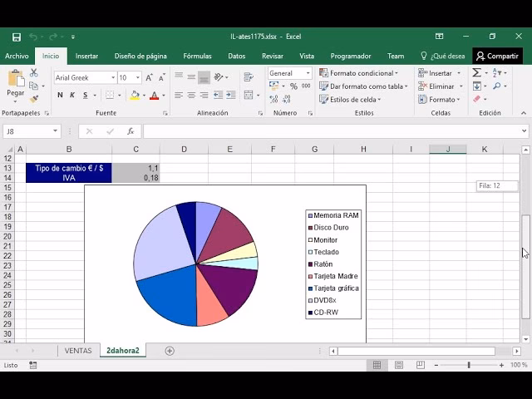
Task: Click the Pegar paste icon
Action: (x=16, y=79)
